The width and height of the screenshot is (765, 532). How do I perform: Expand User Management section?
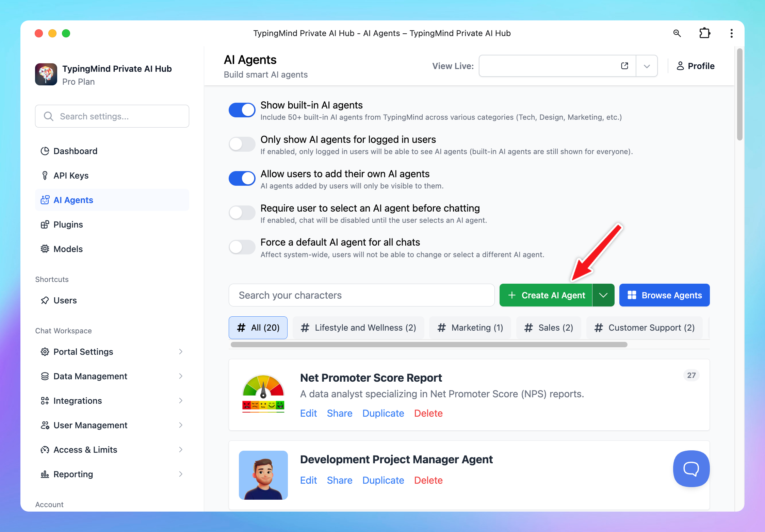tap(112, 425)
